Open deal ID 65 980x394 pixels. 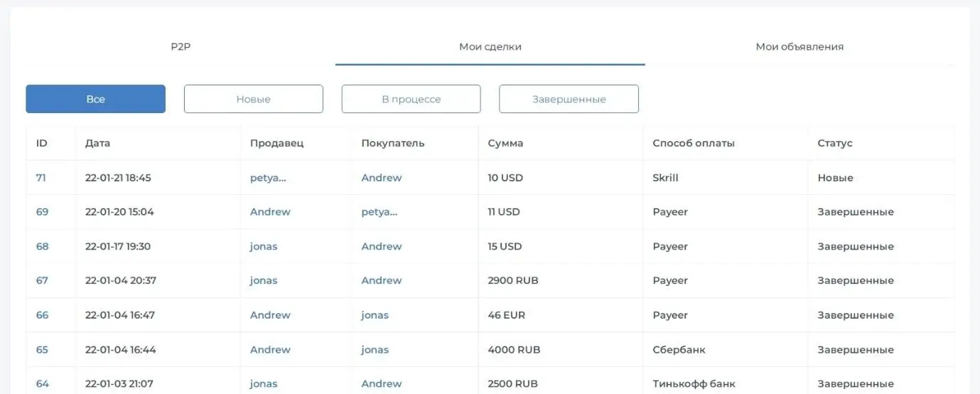point(42,350)
